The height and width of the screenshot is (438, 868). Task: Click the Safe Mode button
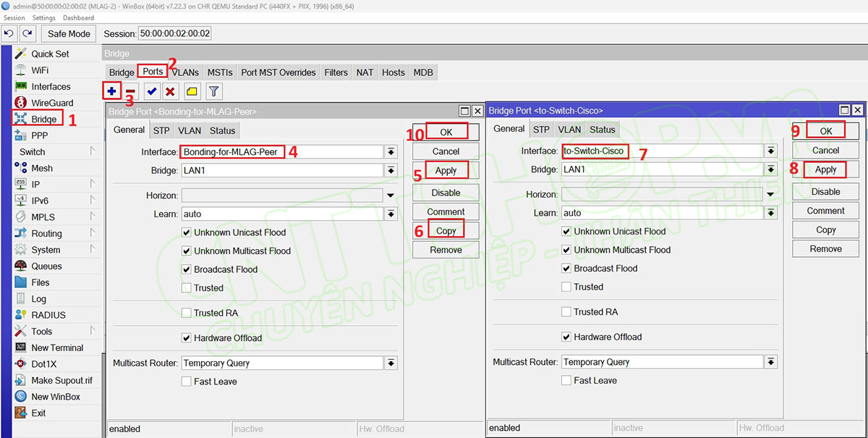coord(69,33)
